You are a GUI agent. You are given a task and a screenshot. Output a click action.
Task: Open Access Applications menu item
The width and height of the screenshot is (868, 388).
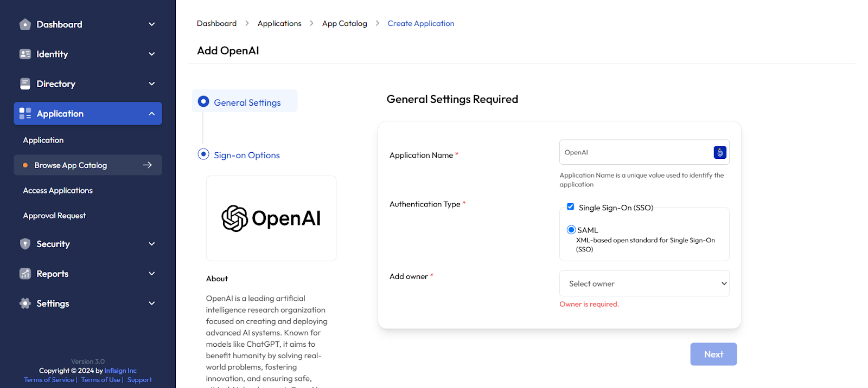coord(58,191)
